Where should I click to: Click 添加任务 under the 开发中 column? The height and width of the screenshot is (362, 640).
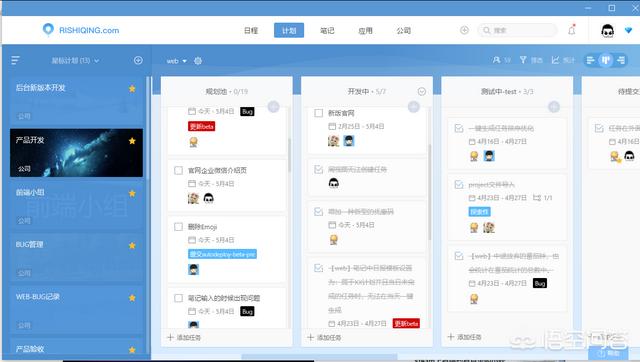[x=324, y=338]
